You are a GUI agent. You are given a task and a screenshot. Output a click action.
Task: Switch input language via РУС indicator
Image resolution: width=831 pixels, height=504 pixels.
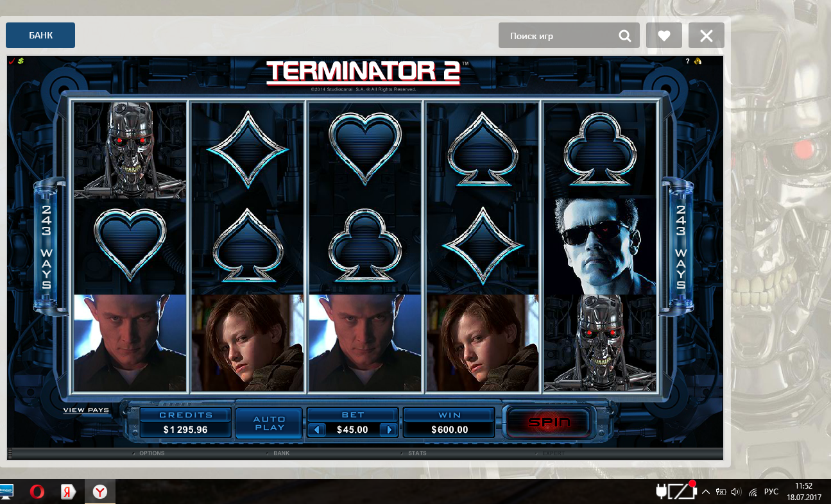click(771, 492)
